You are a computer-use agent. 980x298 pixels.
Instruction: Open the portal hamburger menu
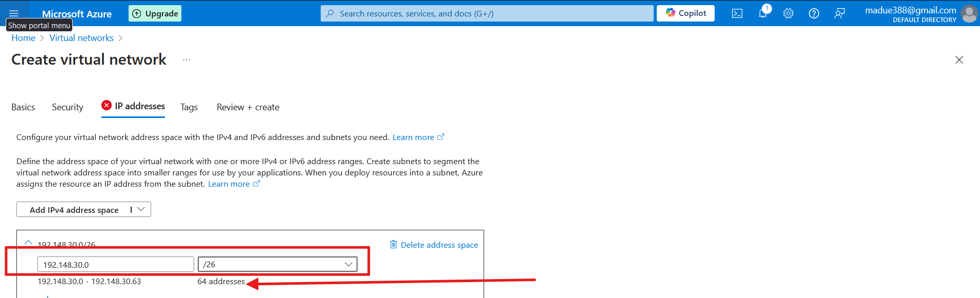pos(14,13)
